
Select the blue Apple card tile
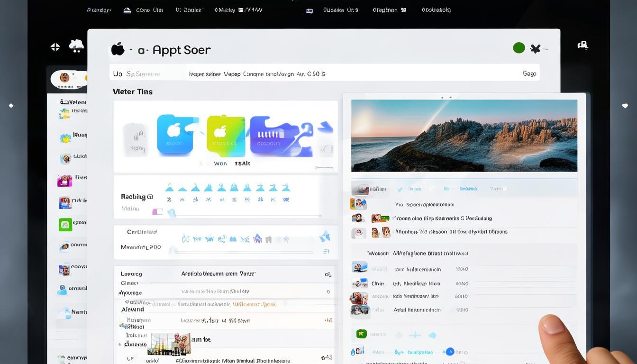[175, 135]
